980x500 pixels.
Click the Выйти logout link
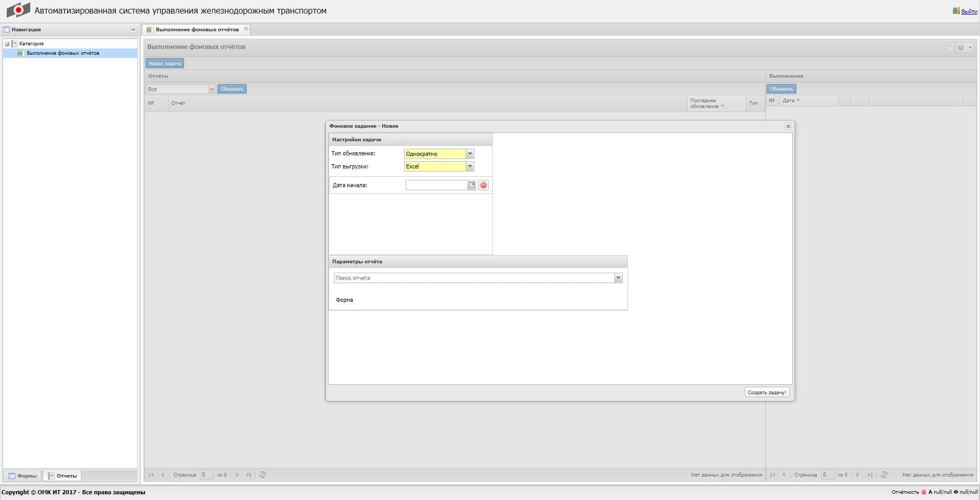point(969,11)
